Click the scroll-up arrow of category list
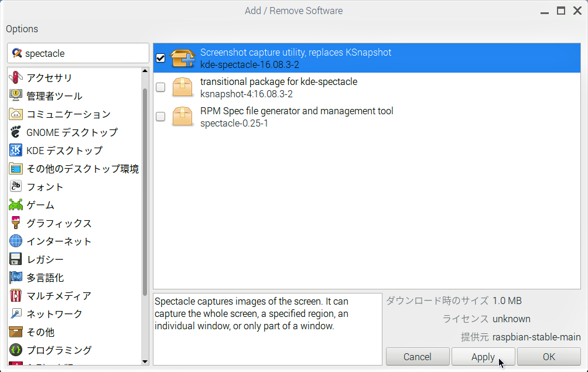Image resolution: width=588 pixels, height=372 pixels. [x=145, y=71]
